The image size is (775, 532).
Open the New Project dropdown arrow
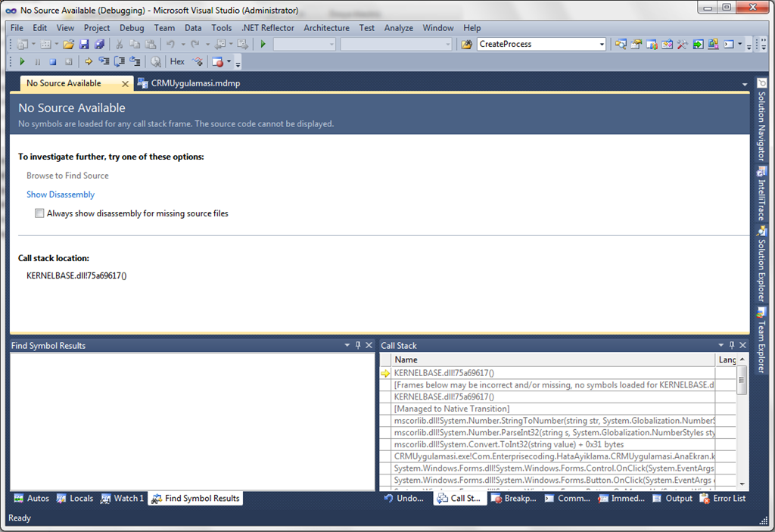33,44
